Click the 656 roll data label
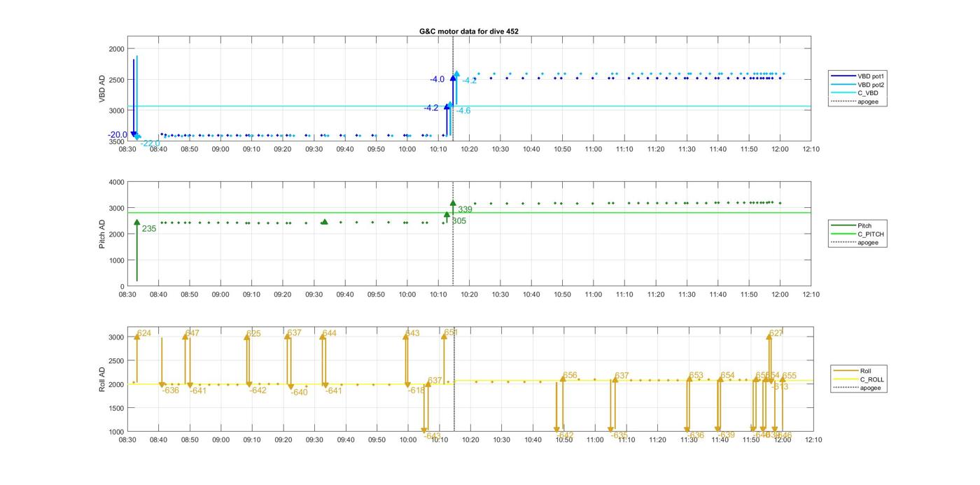Image resolution: width=980 pixels, height=485 pixels. 570,376
